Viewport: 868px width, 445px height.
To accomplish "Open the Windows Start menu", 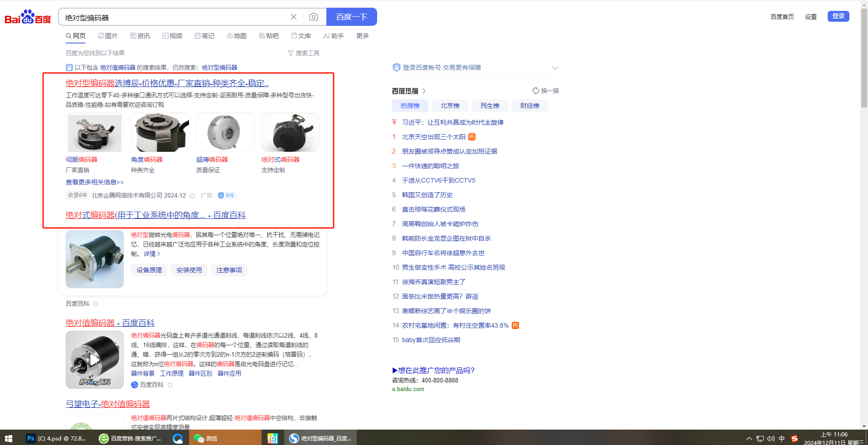I will [x=9, y=438].
